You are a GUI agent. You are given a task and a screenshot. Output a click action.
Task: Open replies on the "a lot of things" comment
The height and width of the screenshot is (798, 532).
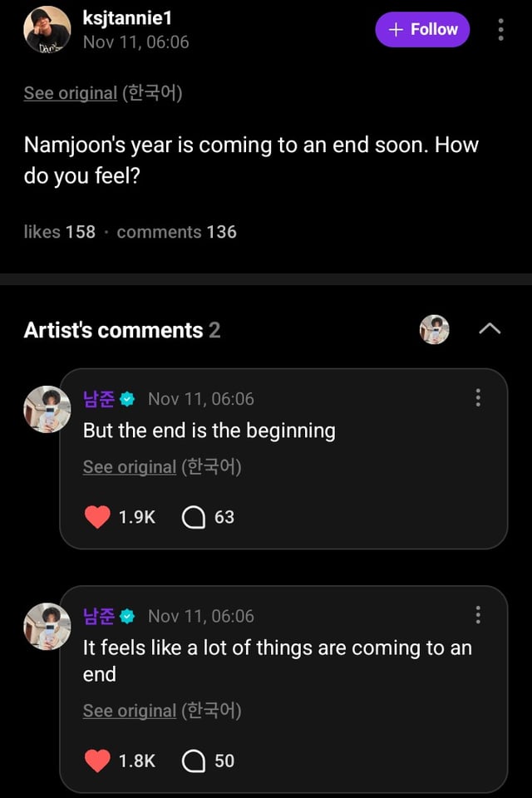pyautogui.click(x=194, y=761)
